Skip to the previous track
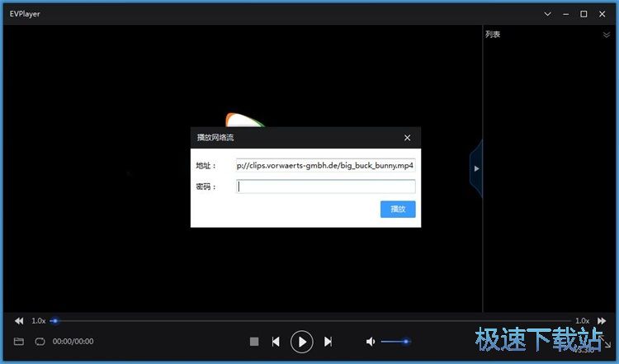 pyautogui.click(x=276, y=342)
